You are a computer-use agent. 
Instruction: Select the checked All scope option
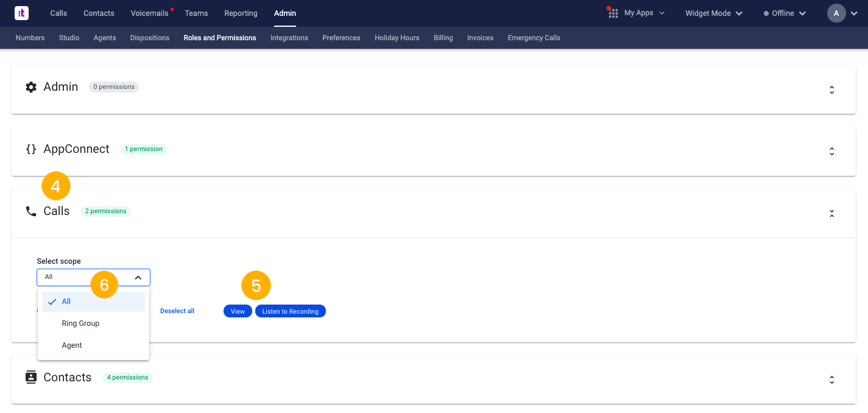[x=93, y=302]
